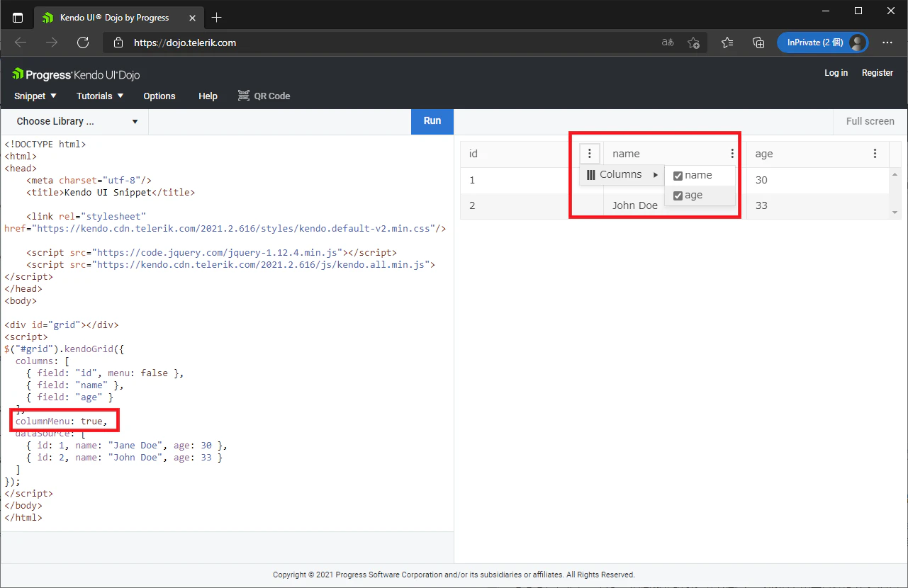
Task: Click the Full screen button
Action: (x=870, y=121)
